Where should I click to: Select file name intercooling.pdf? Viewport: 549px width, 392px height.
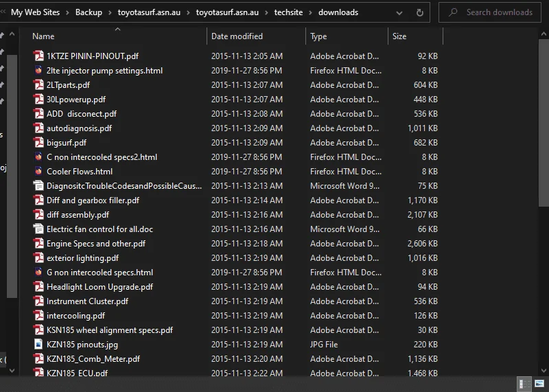[75, 316]
